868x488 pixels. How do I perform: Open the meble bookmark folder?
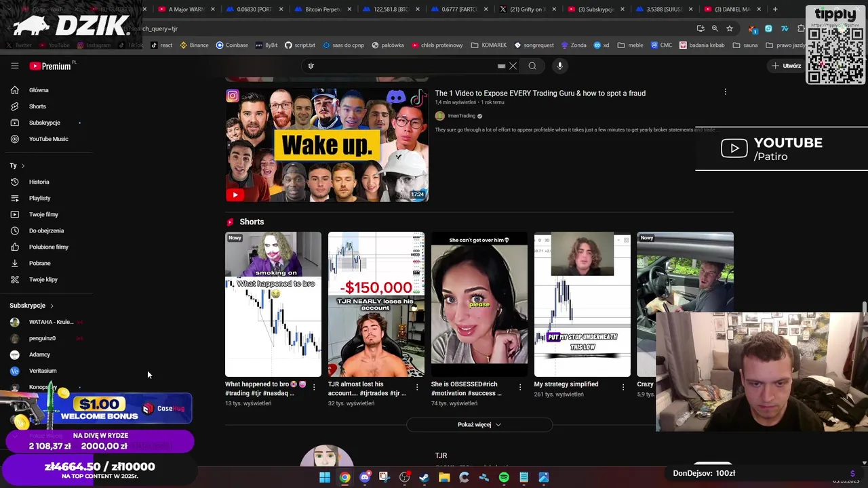[630, 45]
